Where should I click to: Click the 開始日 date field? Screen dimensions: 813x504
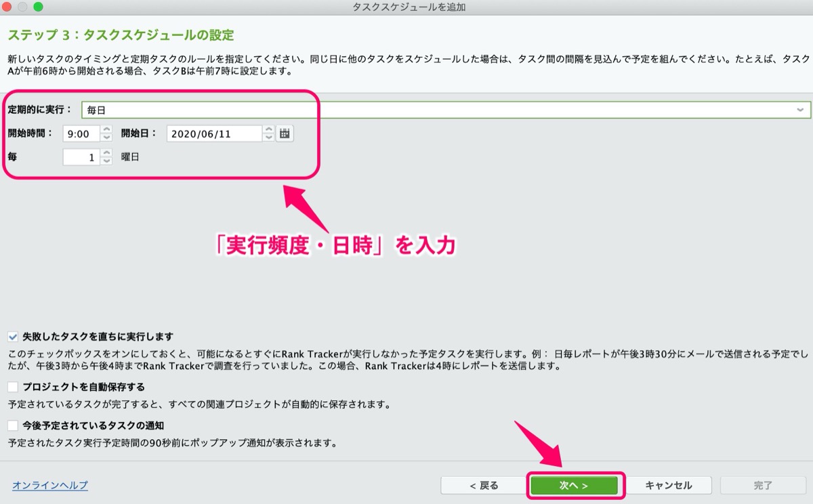(x=214, y=133)
